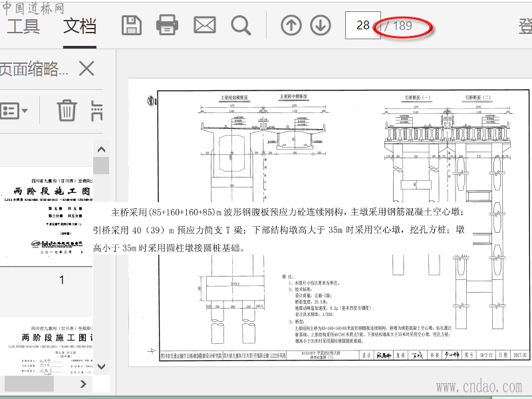
Task: Click the '引桥断面（二）' drawing title
Action: (477, 97)
